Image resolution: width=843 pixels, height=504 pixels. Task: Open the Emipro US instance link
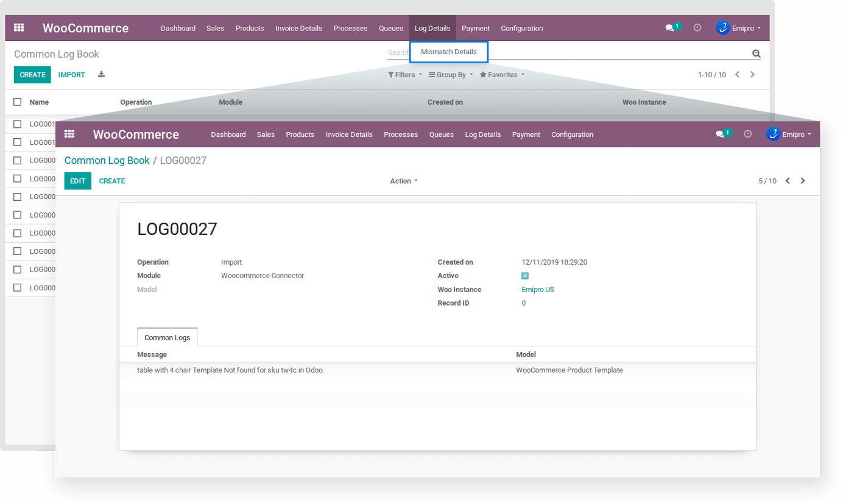point(538,290)
